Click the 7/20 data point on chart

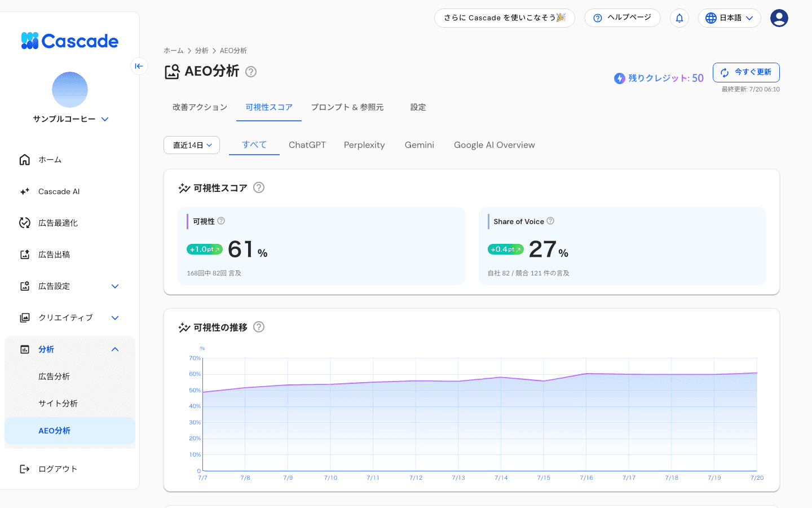(757, 373)
